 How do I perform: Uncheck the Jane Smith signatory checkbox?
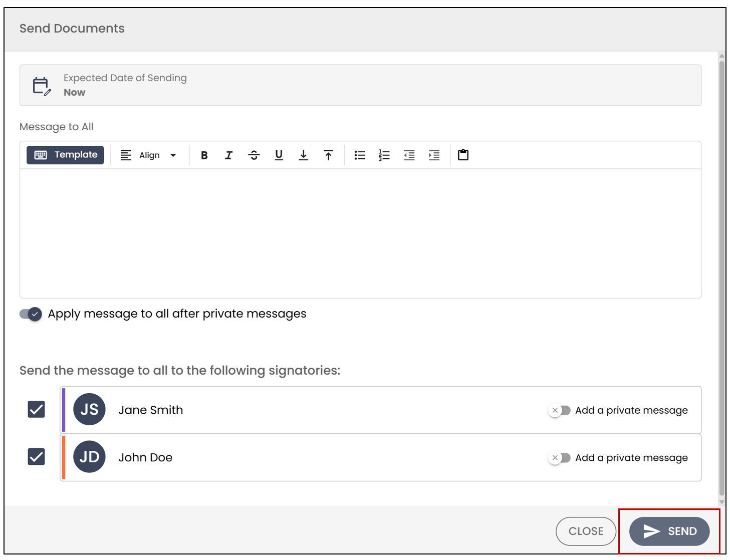(x=36, y=409)
